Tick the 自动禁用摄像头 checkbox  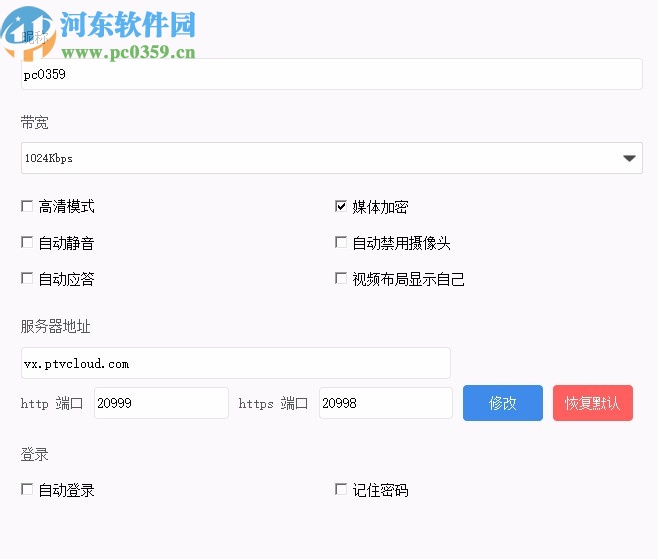(x=341, y=242)
